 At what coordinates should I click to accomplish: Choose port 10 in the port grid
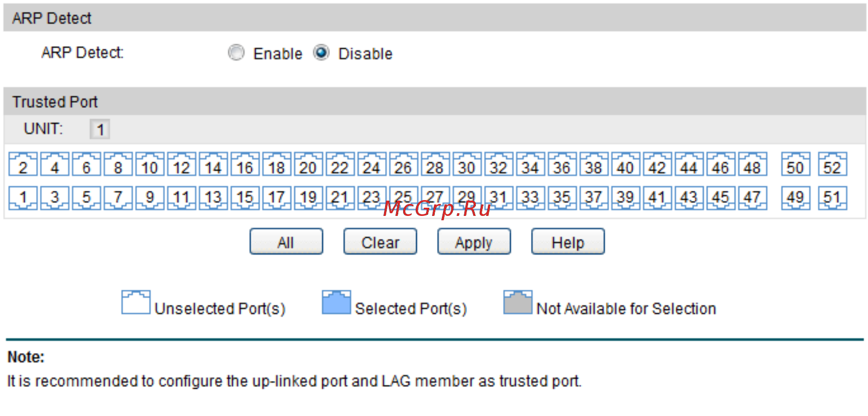click(x=150, y=165)
